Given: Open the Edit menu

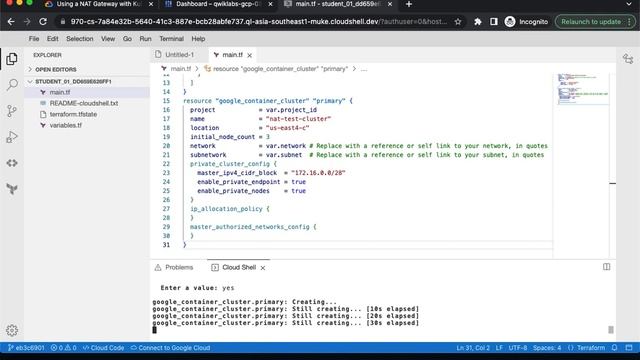Looking at the screenshot, I should click(x=52, y=39).
